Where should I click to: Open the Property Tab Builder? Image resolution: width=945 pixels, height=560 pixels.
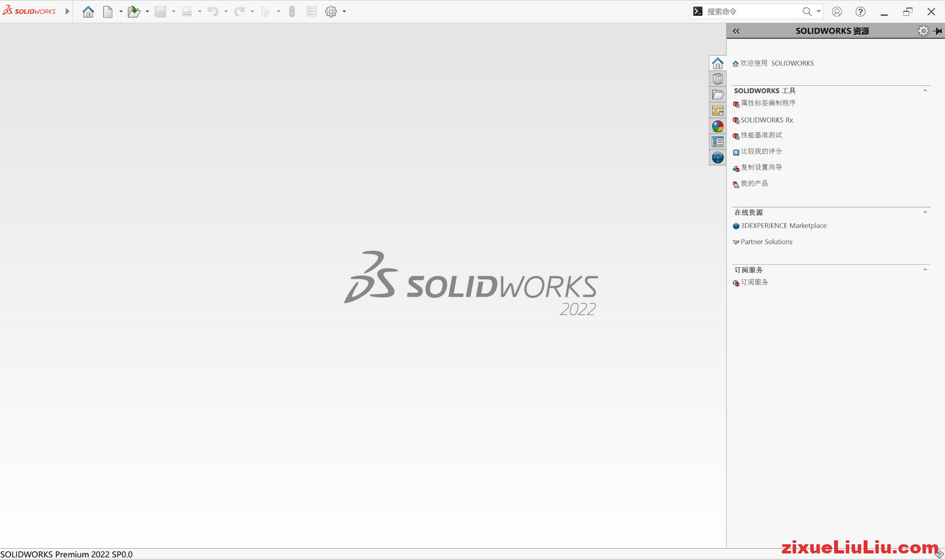pyautogui.click(x=768, y=103)
